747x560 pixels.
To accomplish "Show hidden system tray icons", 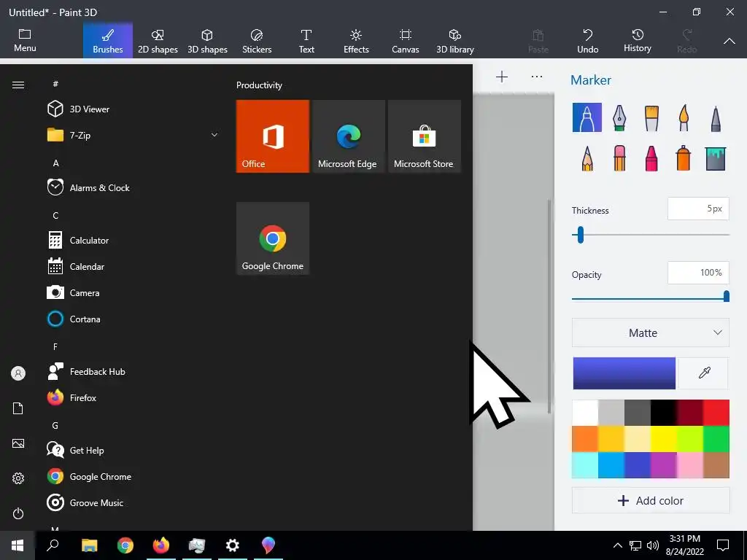I will 617,545.
